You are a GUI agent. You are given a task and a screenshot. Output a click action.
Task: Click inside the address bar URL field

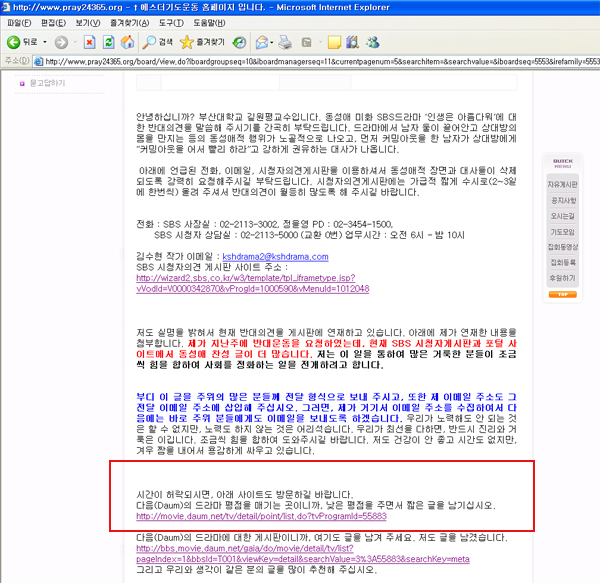click(x=300, y=62)
